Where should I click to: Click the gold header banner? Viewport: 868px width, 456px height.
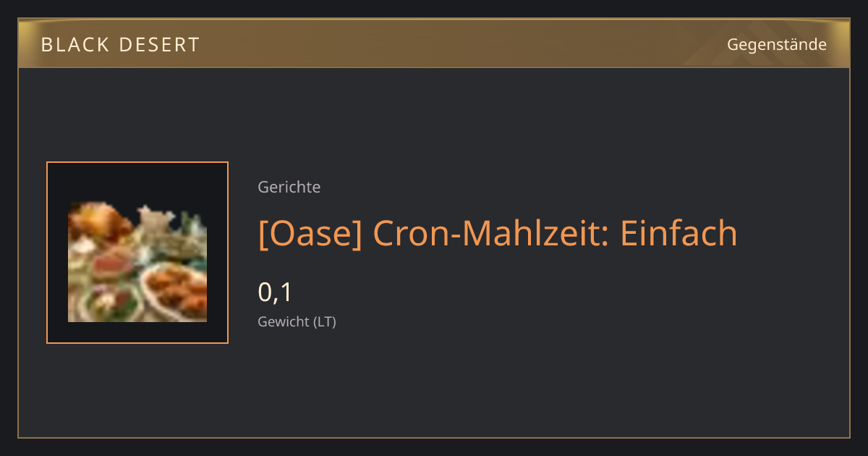434,43
